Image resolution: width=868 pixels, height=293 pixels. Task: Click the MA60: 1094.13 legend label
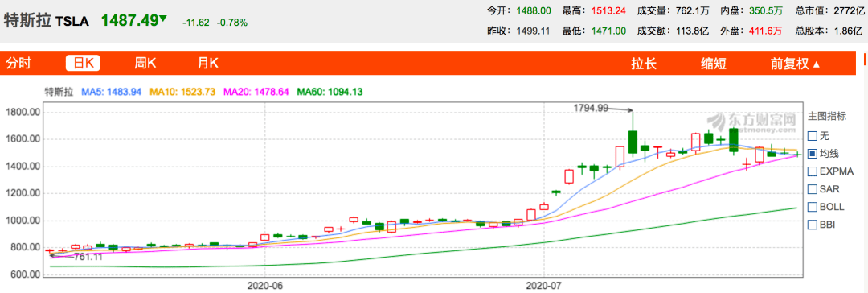pos(330,91)
